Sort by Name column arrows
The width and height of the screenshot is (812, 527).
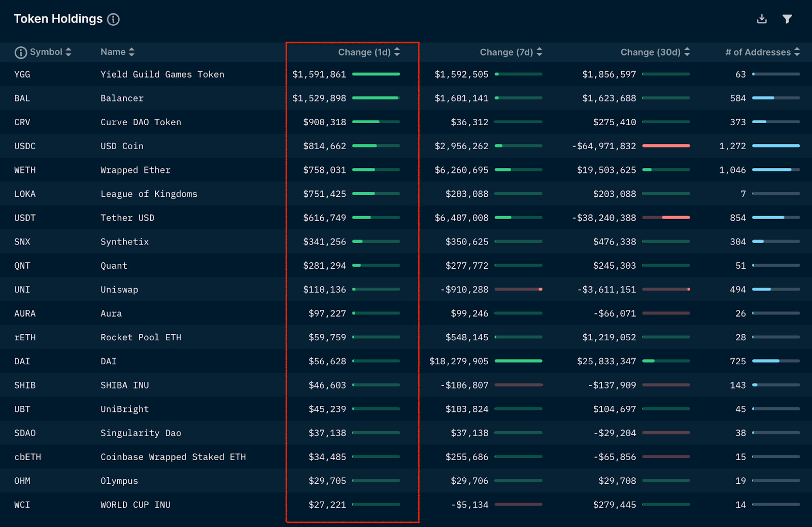click(132, 52)
